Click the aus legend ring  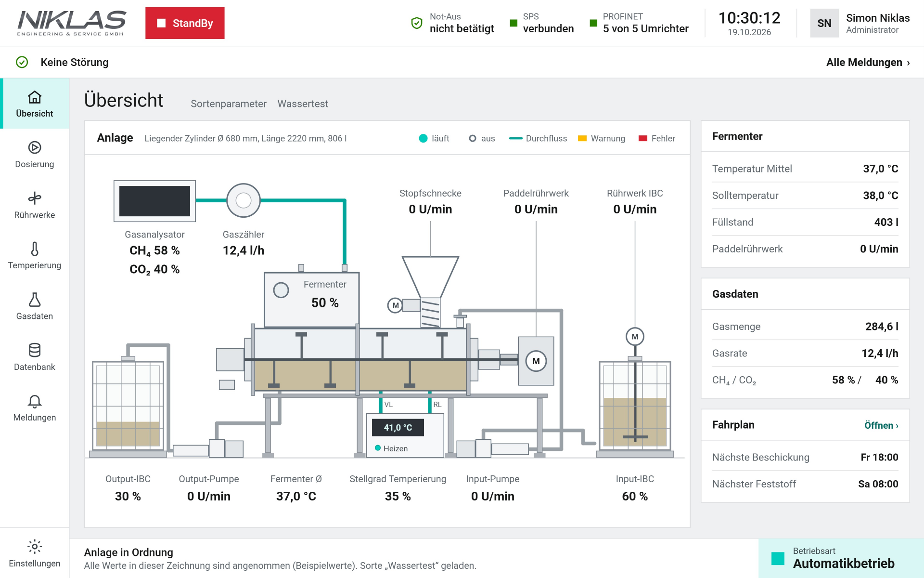tap(473, 138)
